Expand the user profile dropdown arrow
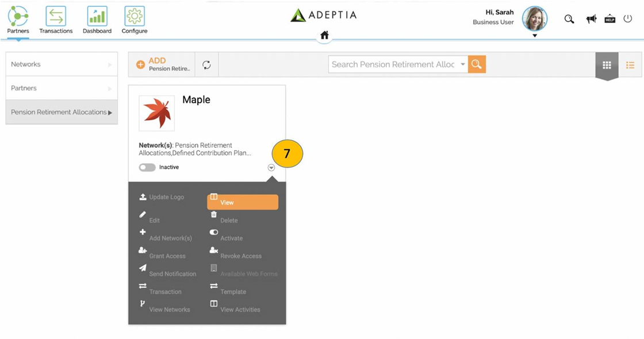 point(535,36)
